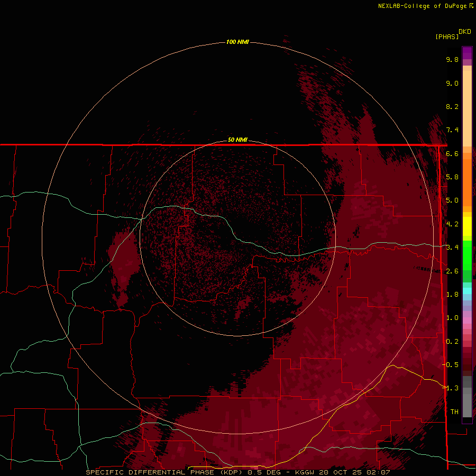Click the 1.8 value on the color scale
This screenshot has width=476, height=476.
[x=452, y=295]
